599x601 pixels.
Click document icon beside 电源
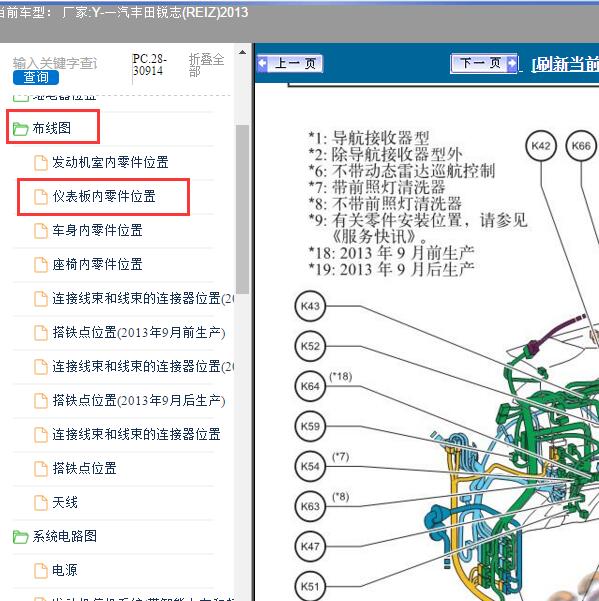[x=41, y=571]
